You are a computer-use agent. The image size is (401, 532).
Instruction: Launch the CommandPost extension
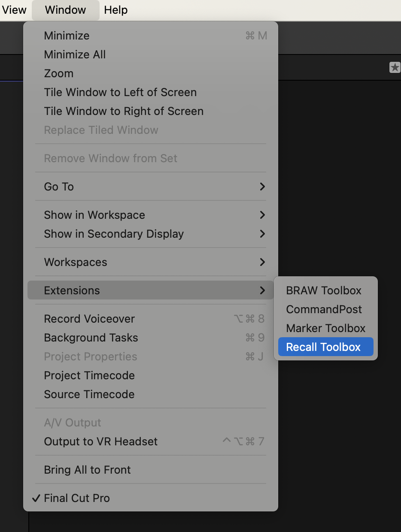tap(324, 309)
